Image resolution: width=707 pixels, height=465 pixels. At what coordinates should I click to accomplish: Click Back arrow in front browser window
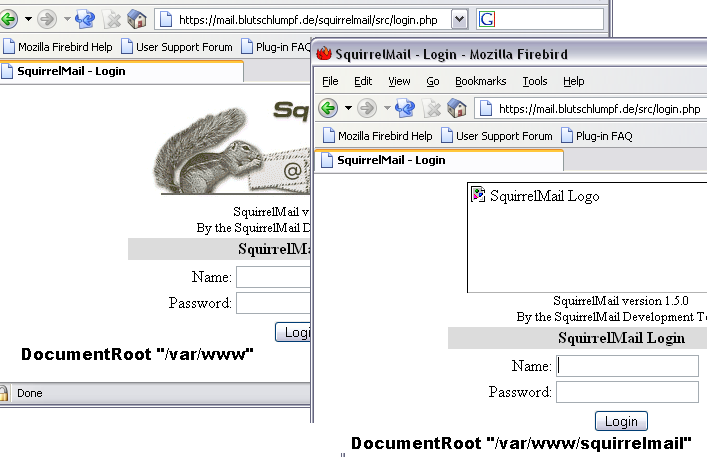click(328, 108)
